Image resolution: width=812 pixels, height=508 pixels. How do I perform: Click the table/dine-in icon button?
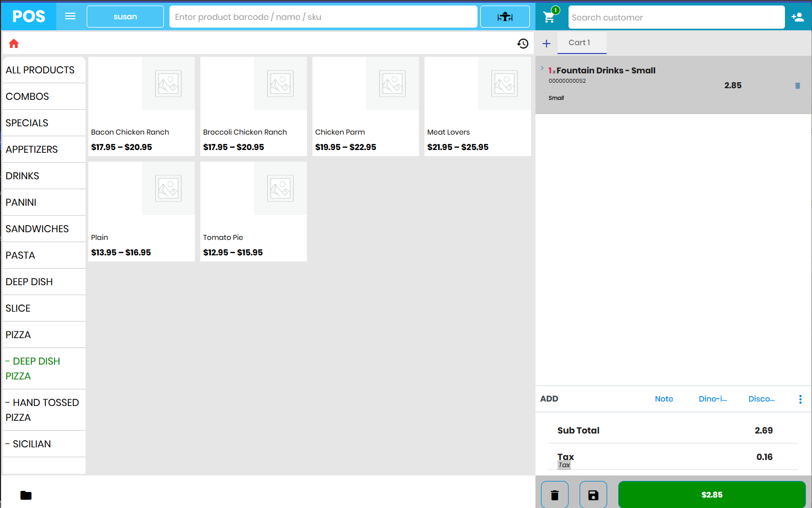505,17
